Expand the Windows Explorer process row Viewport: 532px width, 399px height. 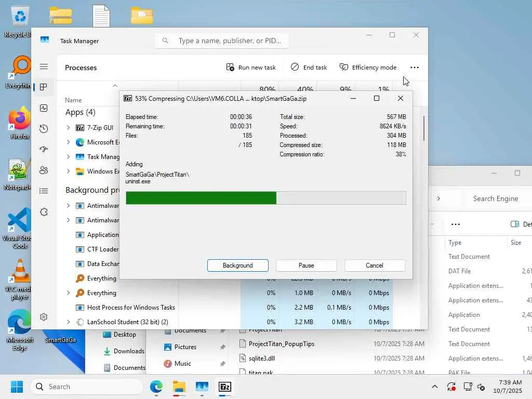[x=68, y=171]
